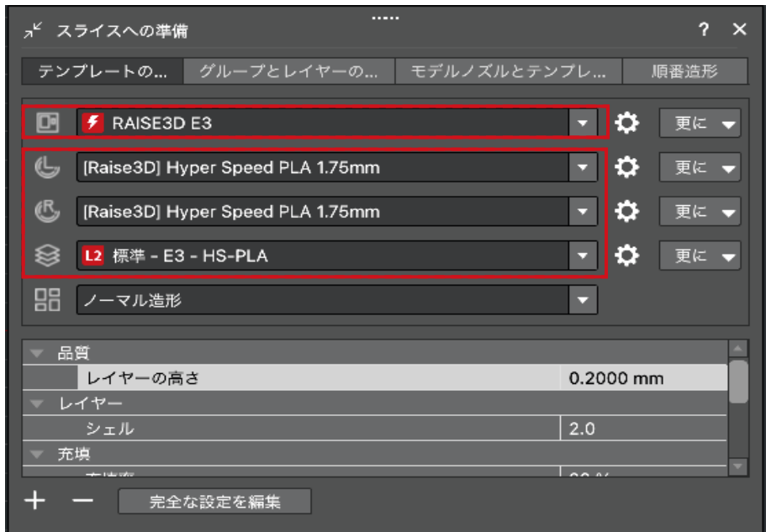Viewport: 771px width, 532px height.
Task: Open the モデルノズルとテンプレ... tab
Action: (509, 71)
